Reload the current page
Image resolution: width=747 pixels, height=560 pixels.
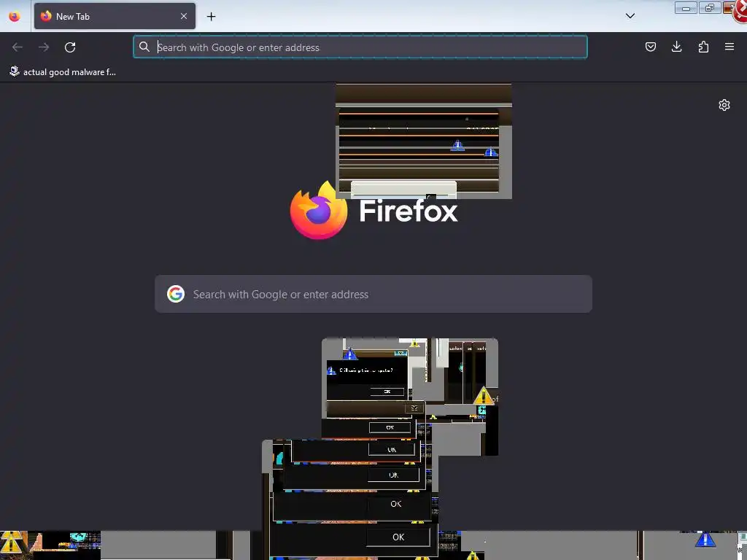70,47
